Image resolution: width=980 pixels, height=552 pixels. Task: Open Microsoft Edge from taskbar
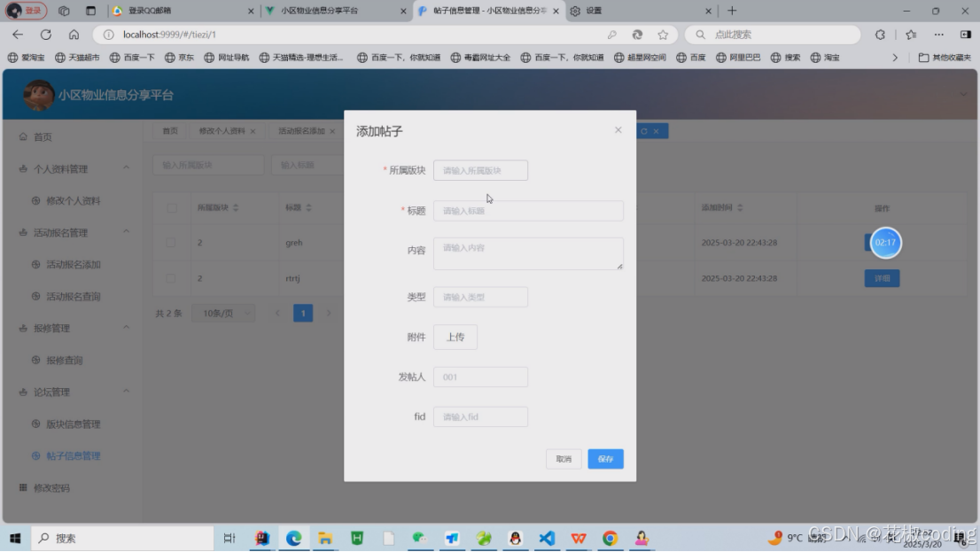[294, 538]
